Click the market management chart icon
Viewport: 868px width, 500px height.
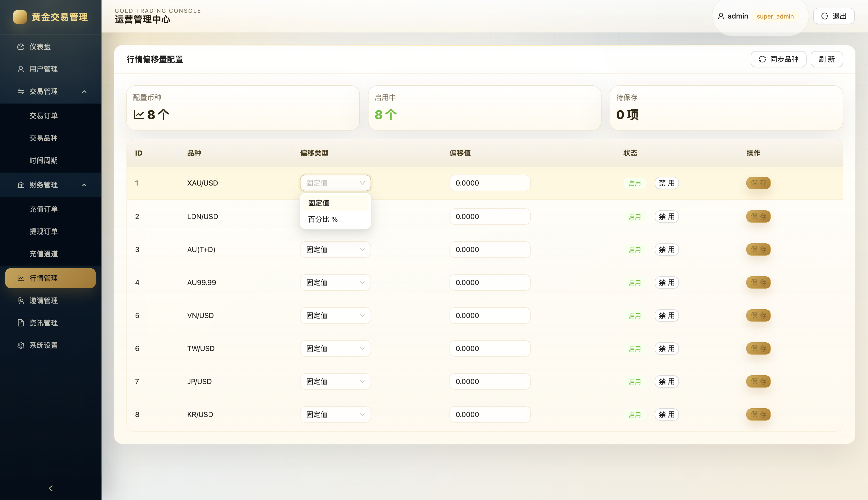[21, 278]
